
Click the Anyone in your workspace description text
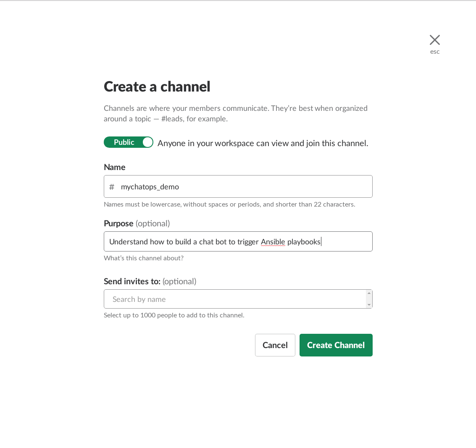pos(263,143)
